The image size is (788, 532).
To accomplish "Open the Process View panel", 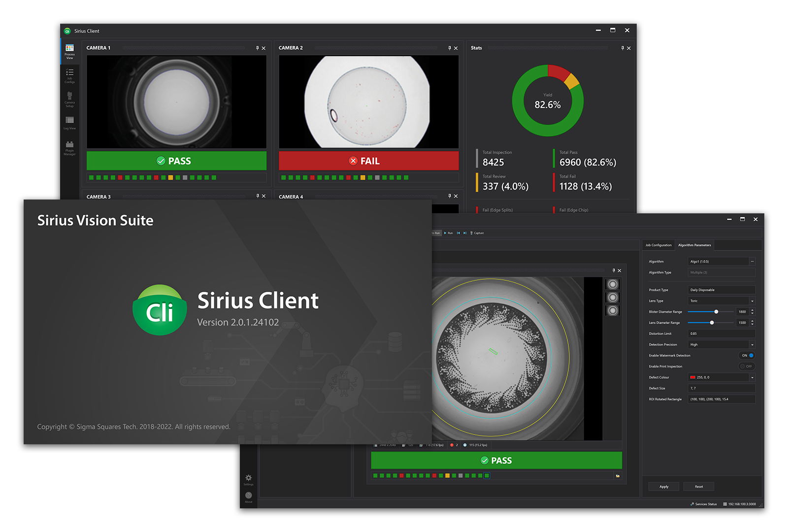I will 69,52.
